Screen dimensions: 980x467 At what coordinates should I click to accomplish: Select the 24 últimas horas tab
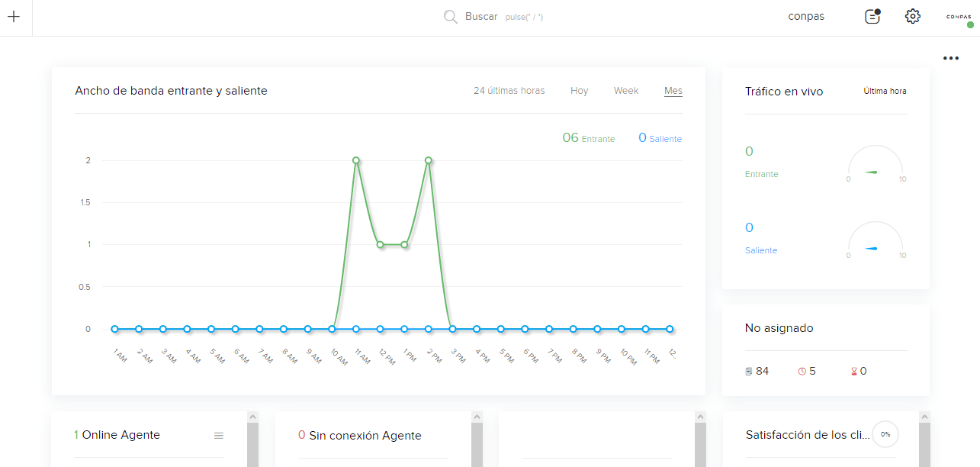pyautogui.click(x=509, y=91)
